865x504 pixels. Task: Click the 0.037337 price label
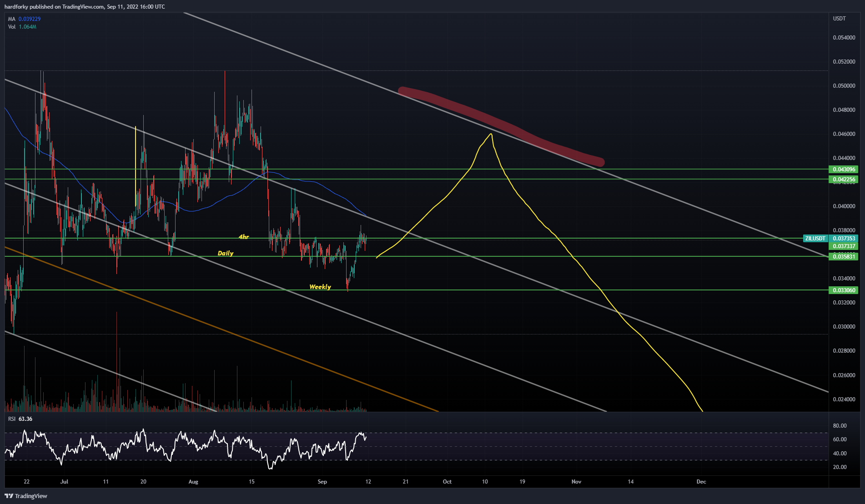click(x=844, y=246)
